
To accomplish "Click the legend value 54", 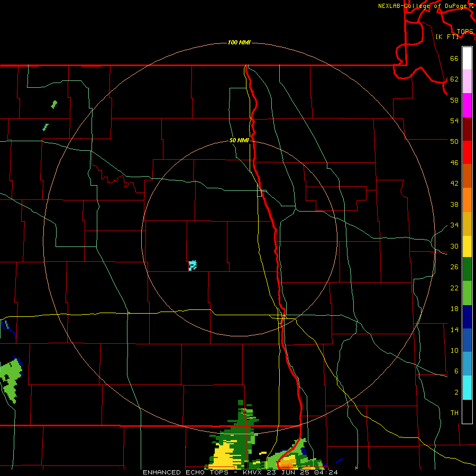I will coord(454,121).
